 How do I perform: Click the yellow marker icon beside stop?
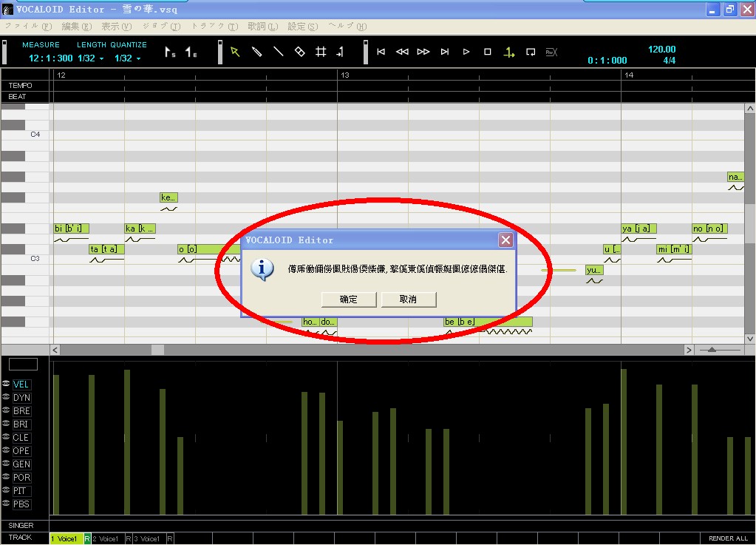[508, 52]
